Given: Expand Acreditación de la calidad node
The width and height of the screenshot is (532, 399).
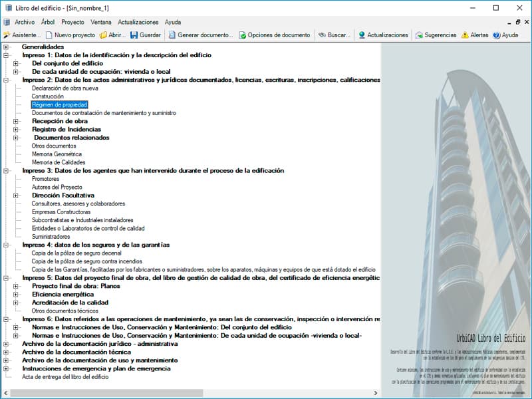Looking at the screenshot, I should pos(15,303).
